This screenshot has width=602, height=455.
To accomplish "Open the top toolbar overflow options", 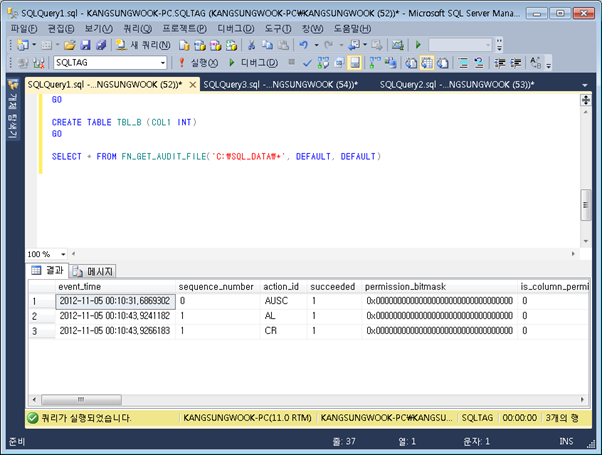I will point(499,45).
